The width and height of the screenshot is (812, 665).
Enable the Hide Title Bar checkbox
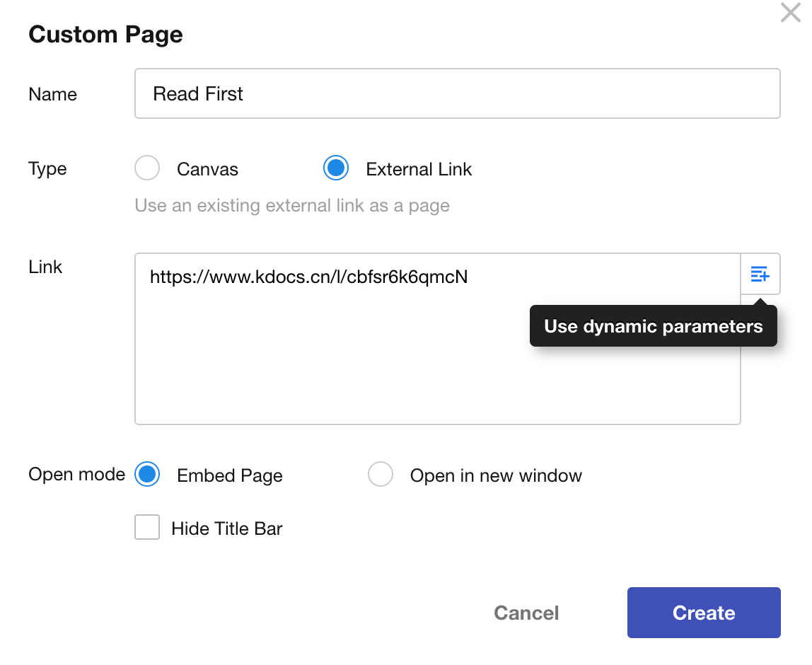click(147, 528)
